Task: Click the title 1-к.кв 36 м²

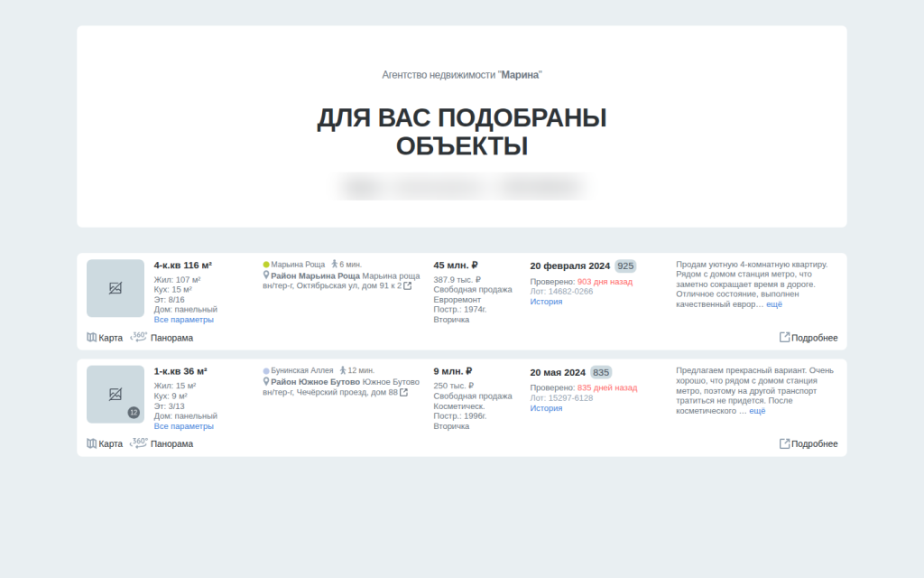Action: (180, 371)
